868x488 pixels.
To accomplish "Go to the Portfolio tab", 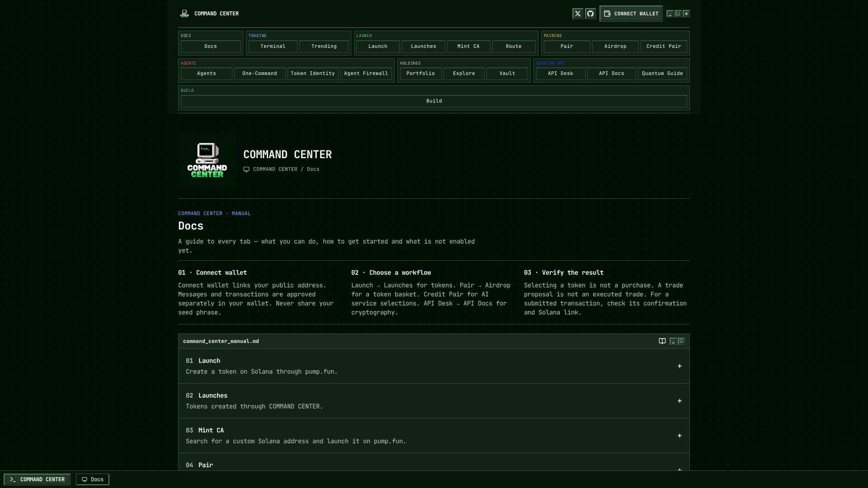I will tap(421, 74).
